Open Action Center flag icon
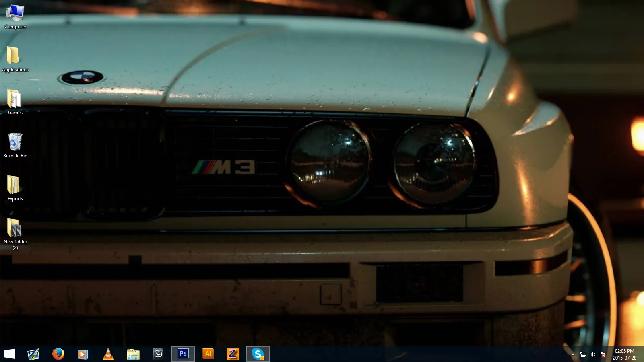Screen dimensions: 644x362 pos(603,354)
